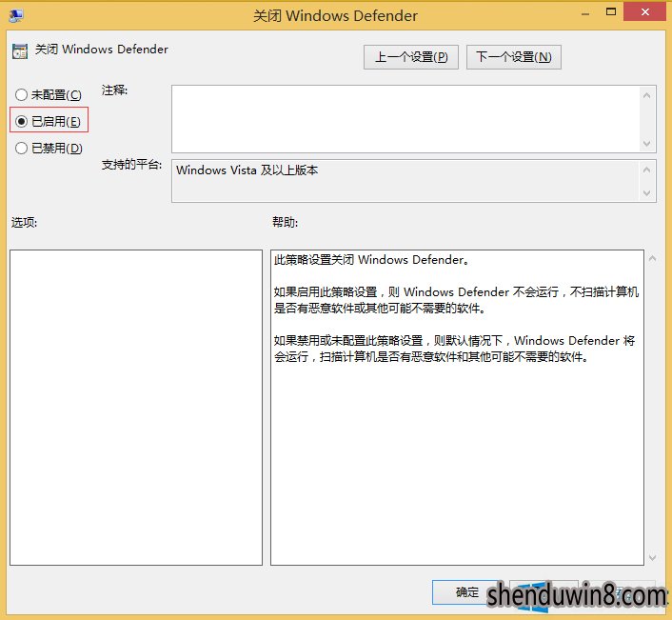Close the 关闭 Windows Defender dialog

pyautogui.click(x=644, y=11)
